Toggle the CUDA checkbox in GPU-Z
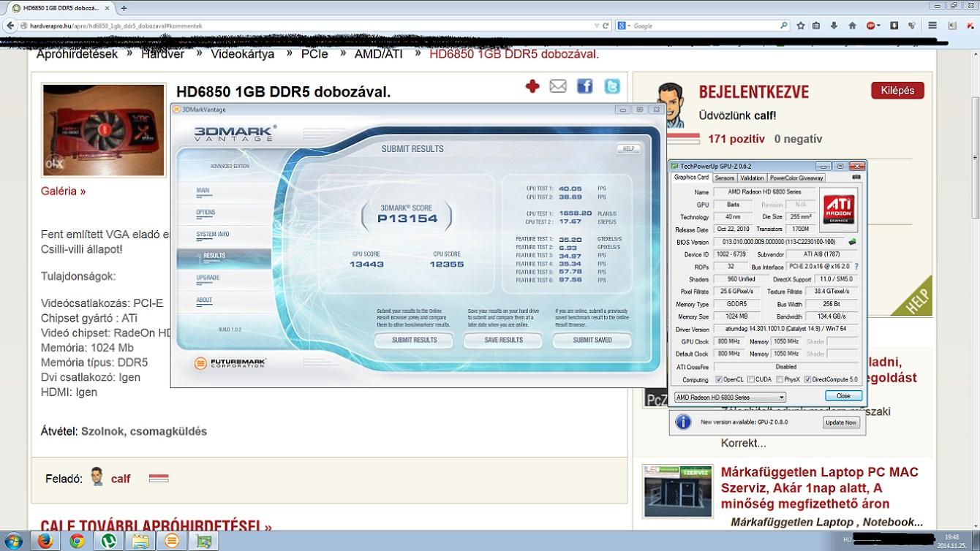Image resolution: width=980 pixels, height=551 pixels. point(750,379)
